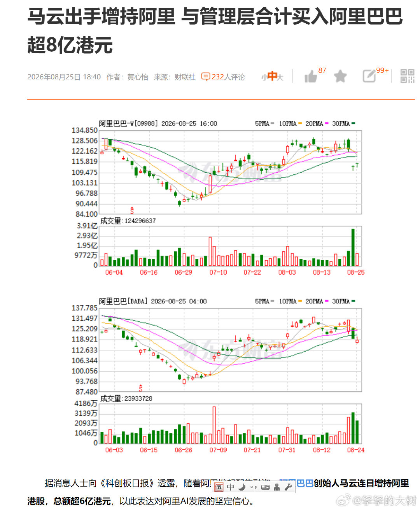Image resolution: width=420 pixels, height=510 pixels.
Task: Click the volume label 成交量:124296637
Action: click(x=128, y=221)
